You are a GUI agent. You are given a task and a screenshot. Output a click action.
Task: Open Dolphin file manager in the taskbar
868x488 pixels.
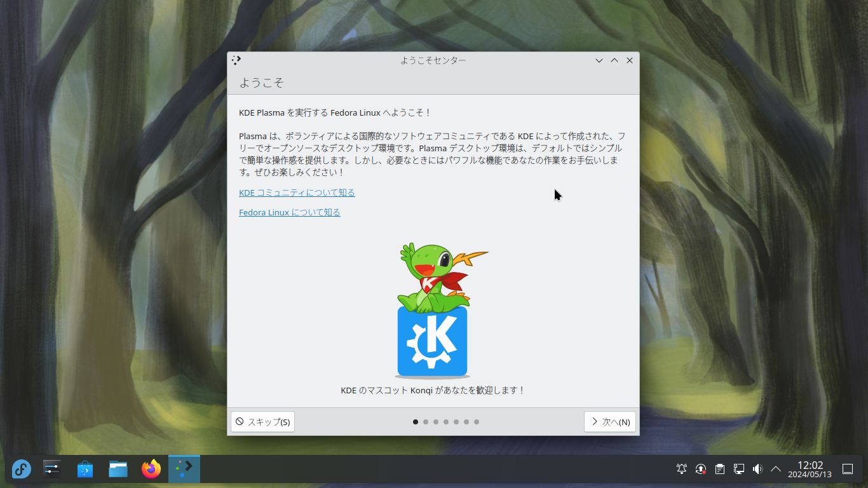[x=118, y=470]
